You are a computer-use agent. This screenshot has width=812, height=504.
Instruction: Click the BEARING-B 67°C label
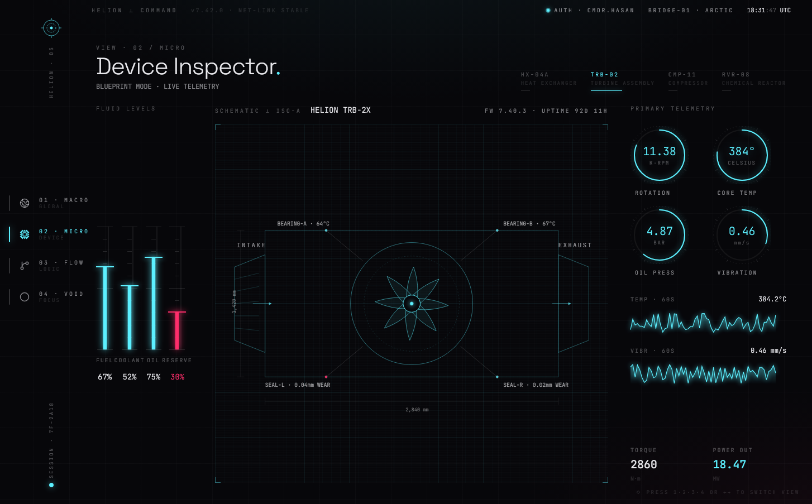pyautogui.click(x=529, y=224)
